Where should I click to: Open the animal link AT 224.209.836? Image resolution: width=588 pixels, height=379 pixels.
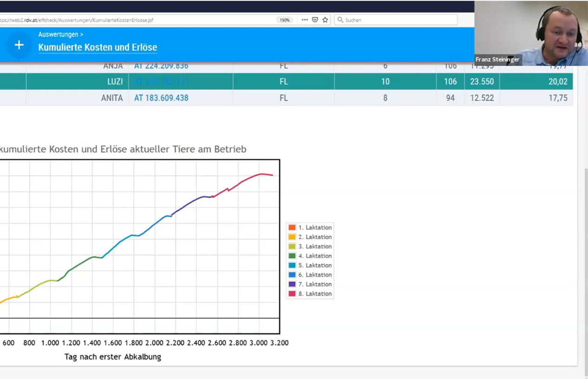[161, 66]
